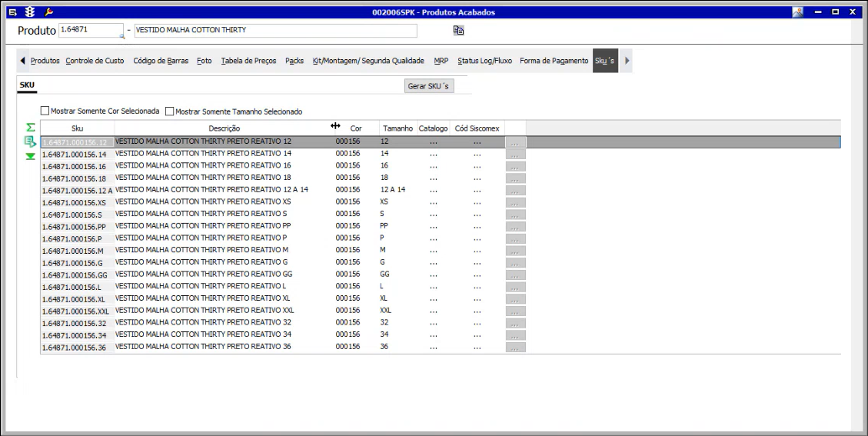Click the Catalogo cell on the XS row
Image resolution: width=868 pixels, height=436 pixels.
coord(433,202)
